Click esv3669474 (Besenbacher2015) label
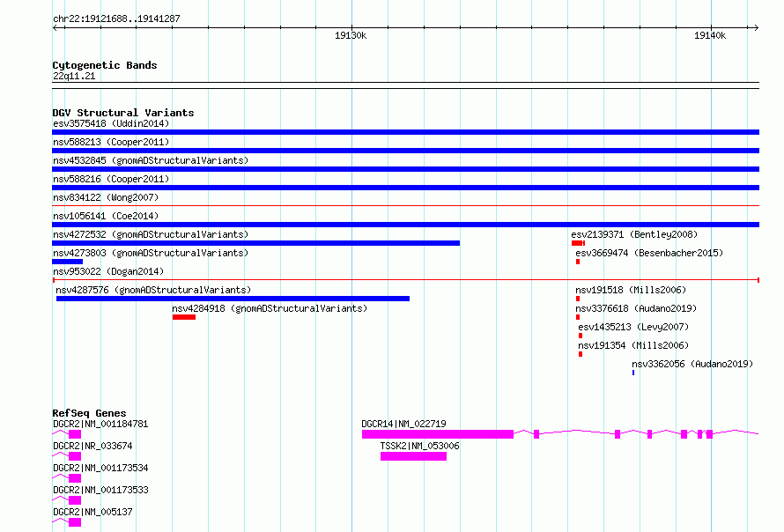Image resolution: width=784 pixels, height=532 pixels. tap(649, 253)
